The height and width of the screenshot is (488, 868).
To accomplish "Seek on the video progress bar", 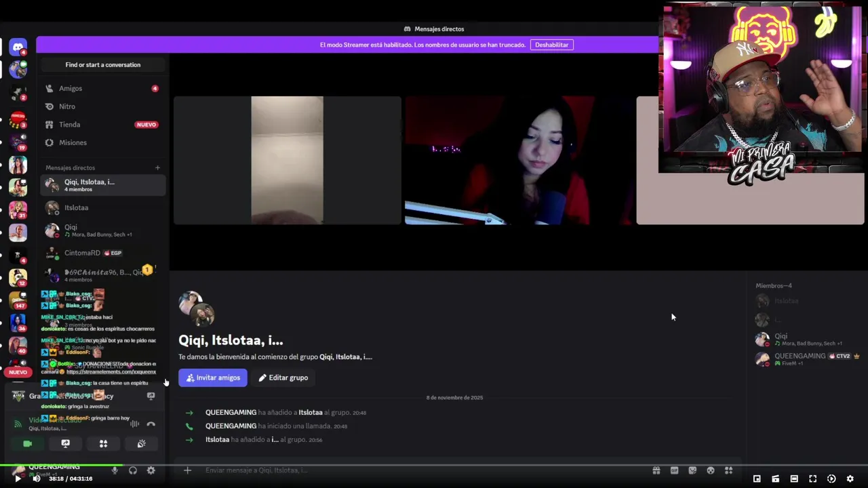I will tap(434, 465).
